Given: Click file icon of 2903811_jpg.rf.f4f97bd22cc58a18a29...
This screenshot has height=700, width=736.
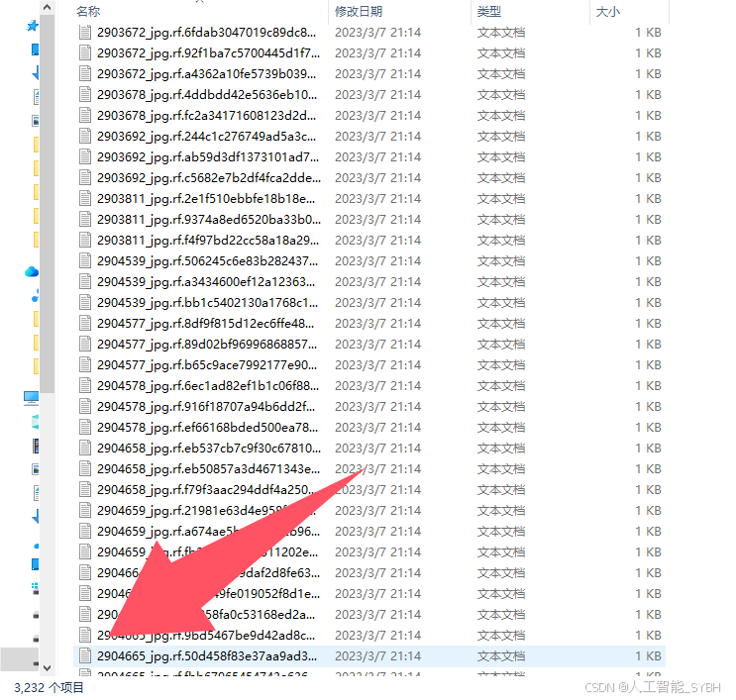Looking at the screenshot, I should click(85, 241).
